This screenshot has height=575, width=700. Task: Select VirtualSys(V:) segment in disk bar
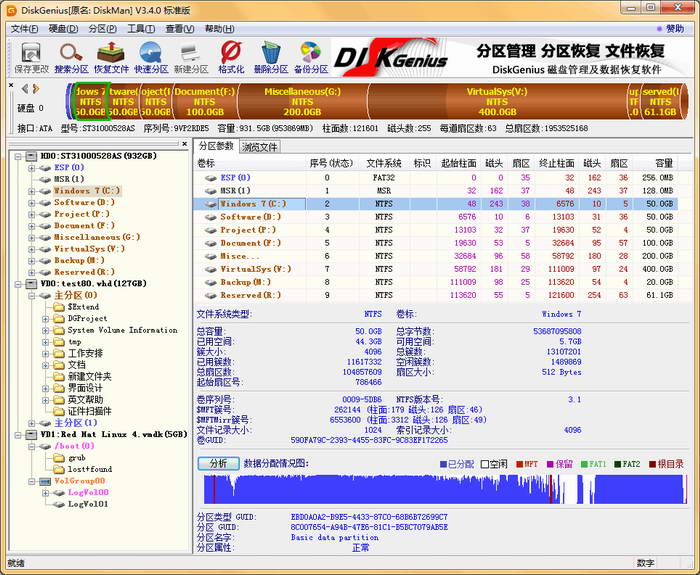pyautogui.click(x=497, y=101)
